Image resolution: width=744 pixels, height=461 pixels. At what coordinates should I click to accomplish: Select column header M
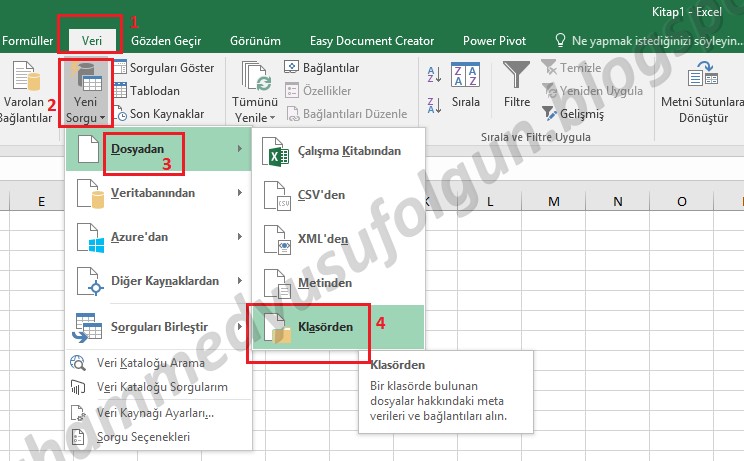[x=554, y=202]
